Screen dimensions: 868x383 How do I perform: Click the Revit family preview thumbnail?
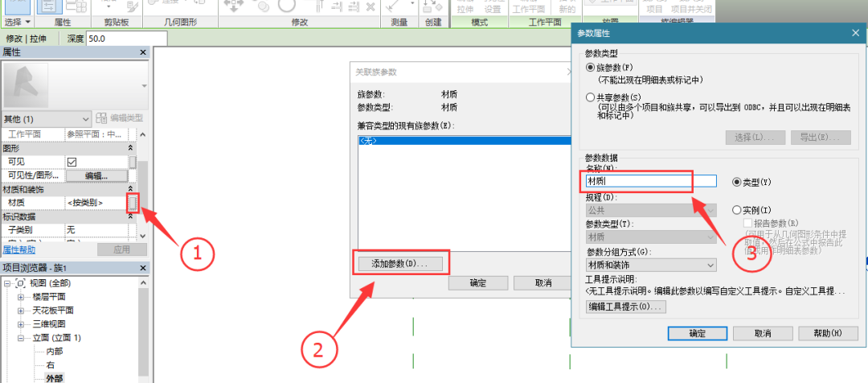coord(26,84)
